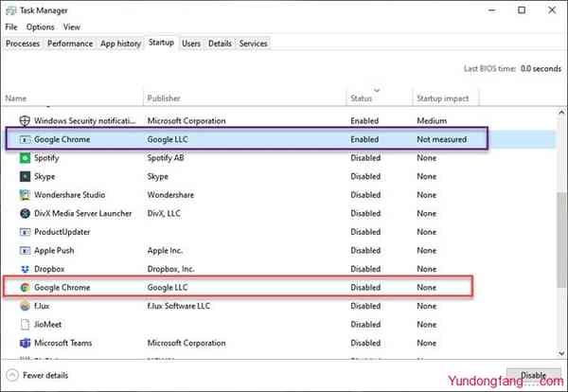Select the Microsoft Teams icon
Viewport: 568px width, 392px height.
(x=25, y=343)
